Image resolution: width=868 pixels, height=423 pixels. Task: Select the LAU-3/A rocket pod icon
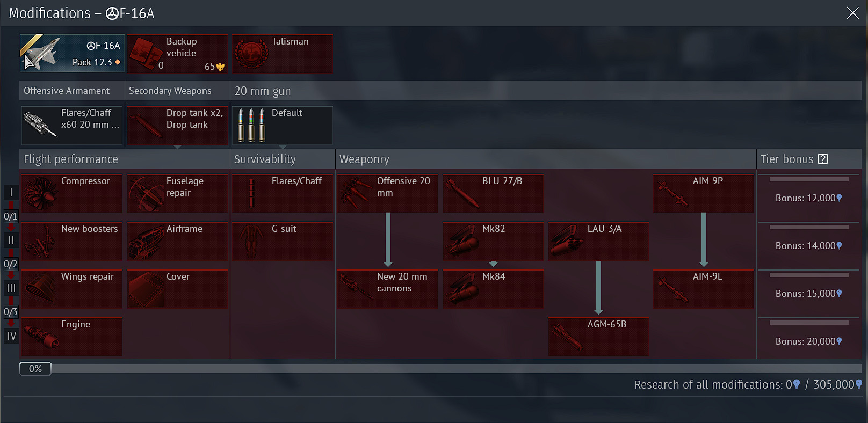click(x=567, y=241)
